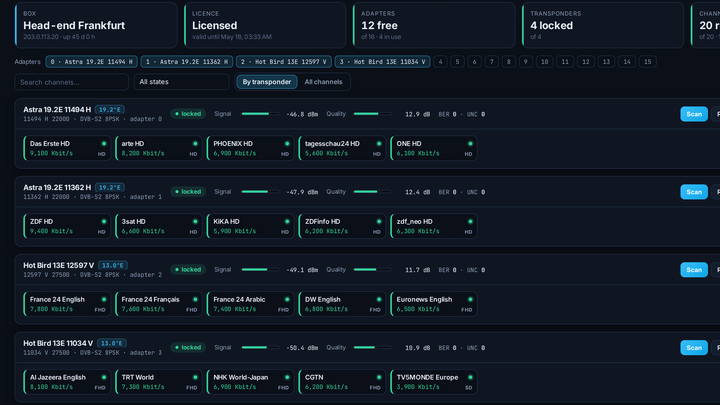Open the KiKA HD channel card
Screen dimensions: 720x405
250,226
